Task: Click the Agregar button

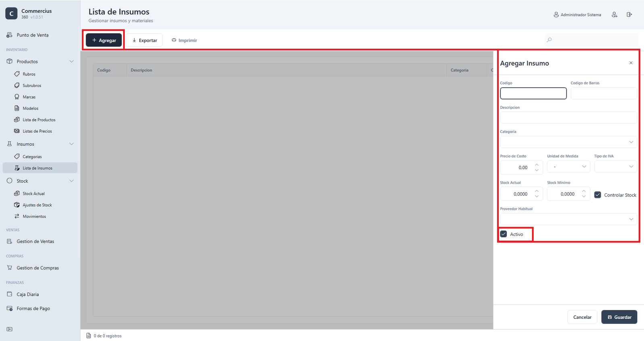Action: pyautogui.click(x=104, y=40)
